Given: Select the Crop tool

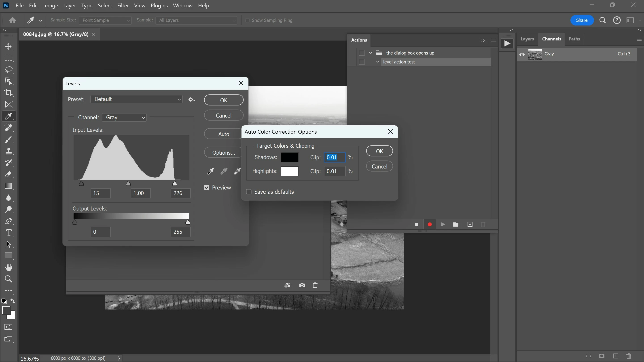Looking at the screenshot, I should pos(8,93).
